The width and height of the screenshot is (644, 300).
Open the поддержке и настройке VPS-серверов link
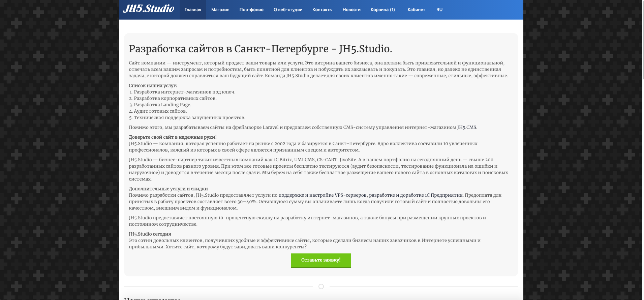coord(323,195)
